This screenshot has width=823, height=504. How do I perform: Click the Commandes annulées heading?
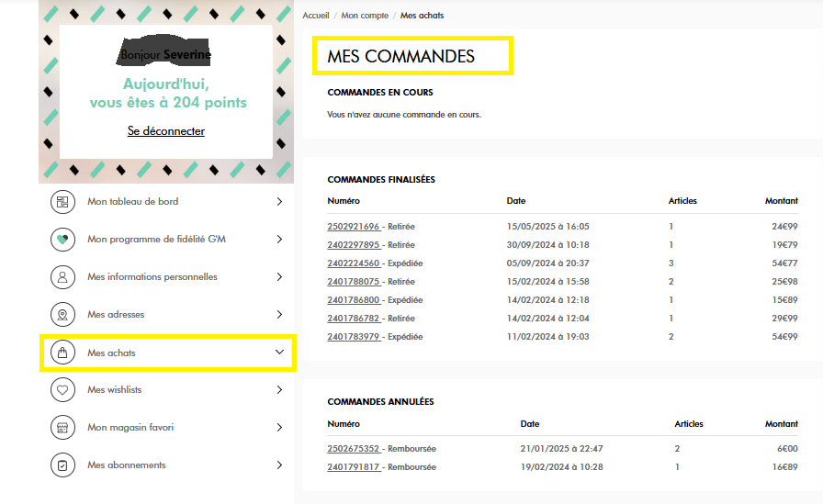click(x=380, y=402)
